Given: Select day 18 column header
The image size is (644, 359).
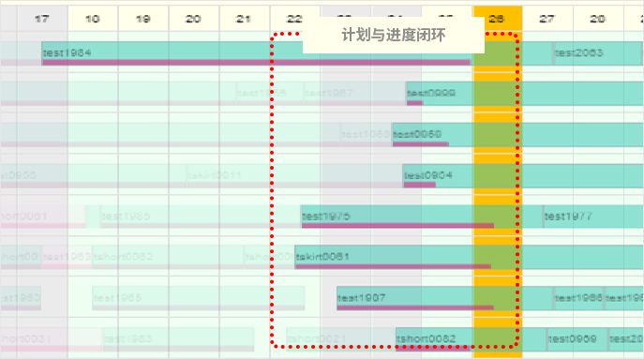Looking at the screenshot, I should (93, 19).
